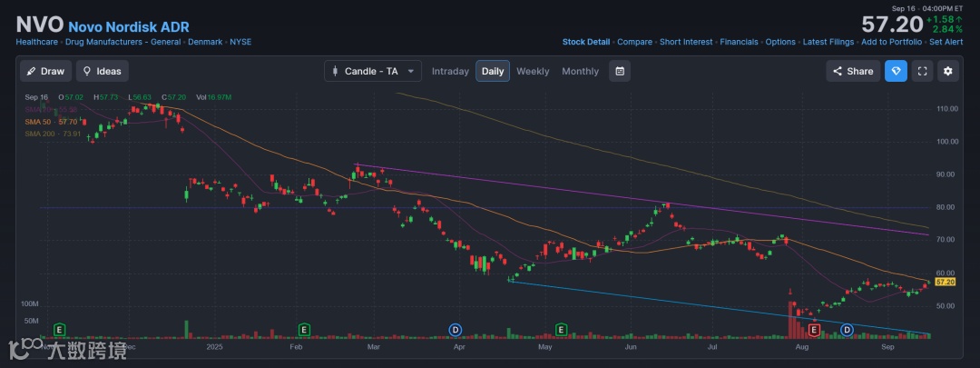Open the Financials link

(739, 42)
